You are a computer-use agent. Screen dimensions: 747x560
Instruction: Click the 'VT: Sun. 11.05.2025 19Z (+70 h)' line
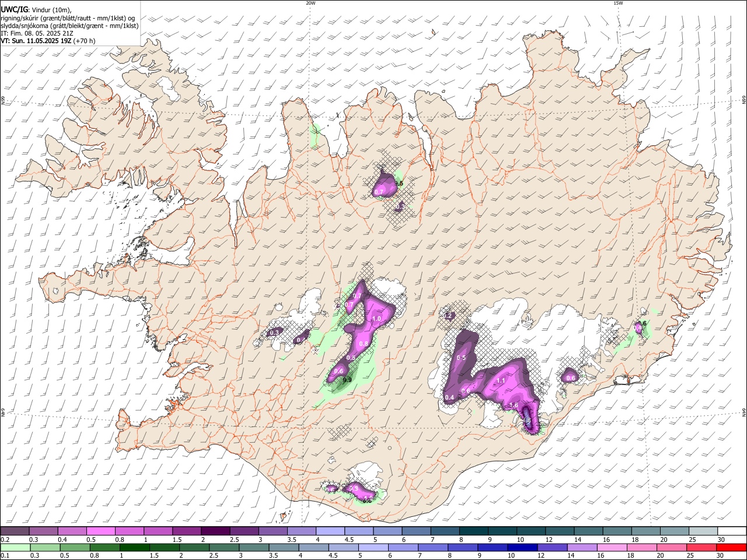point(48,41)
